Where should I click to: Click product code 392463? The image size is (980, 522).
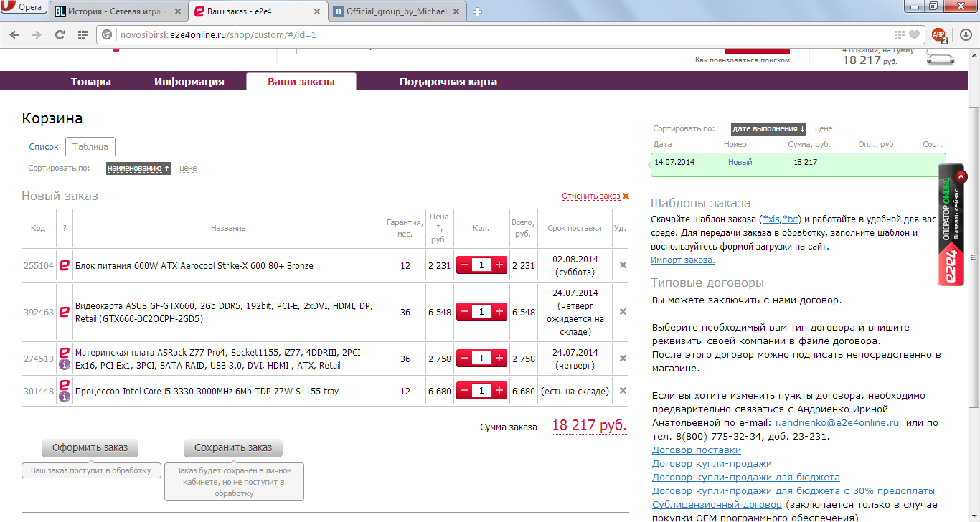(x=39, y=312)
